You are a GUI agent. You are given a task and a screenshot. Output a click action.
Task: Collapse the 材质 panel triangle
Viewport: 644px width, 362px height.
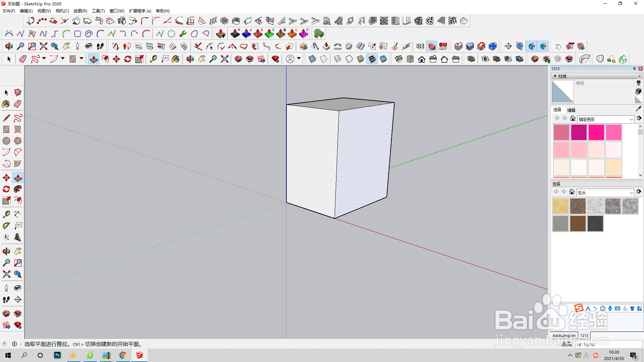pos(555,76)
